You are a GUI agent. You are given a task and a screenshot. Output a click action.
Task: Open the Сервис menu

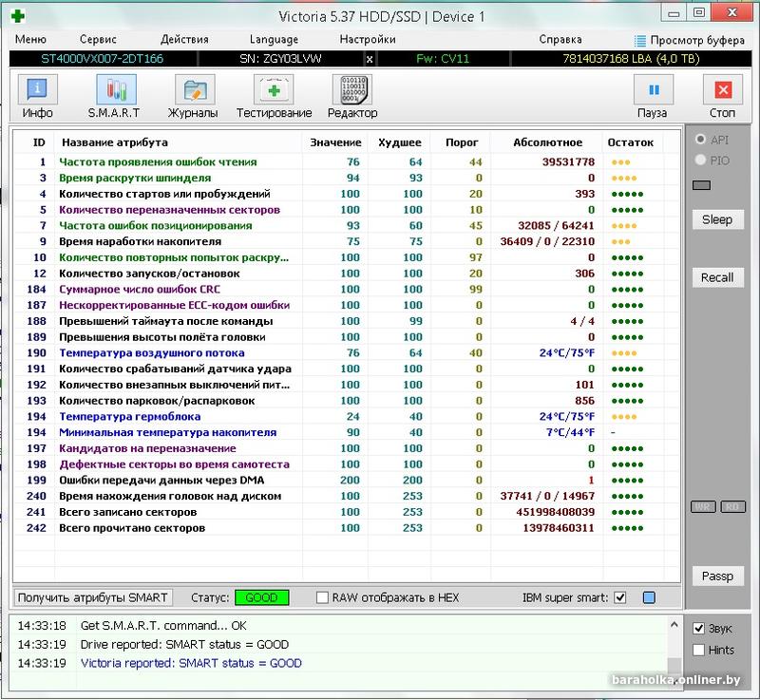(x=98, y=39)
